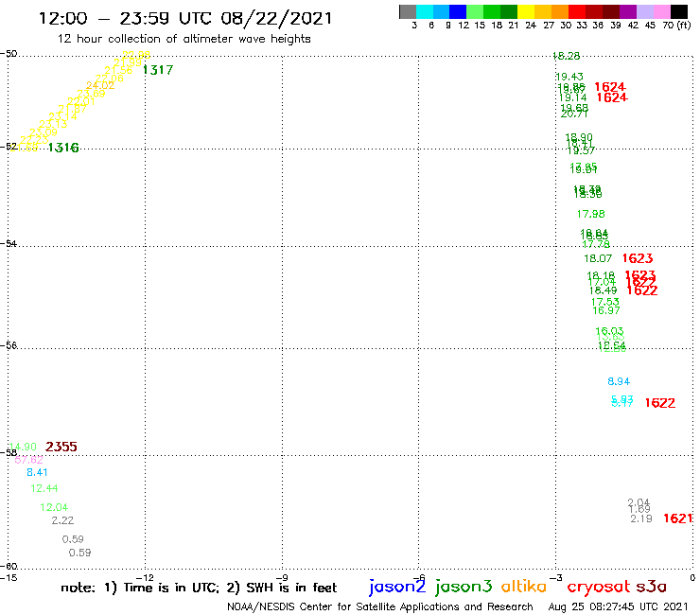Click the purple legend swatch above 42
Screen dimensions: 700x615
click(628, 12)
